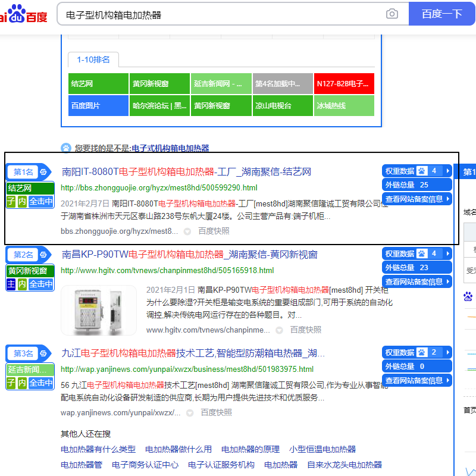This screenshot has width=476, height=476.
Task: Click 外链总量 0 badge
Action: pyautogui.click(x=417, y=366)
